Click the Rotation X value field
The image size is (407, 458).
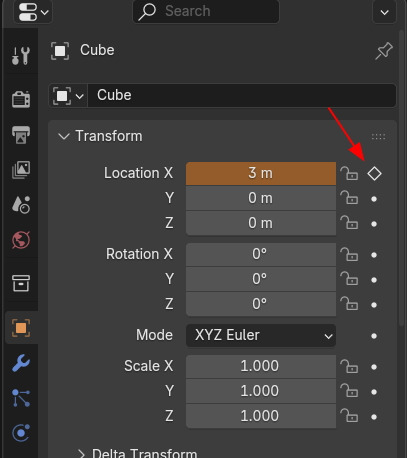(261, 254)
